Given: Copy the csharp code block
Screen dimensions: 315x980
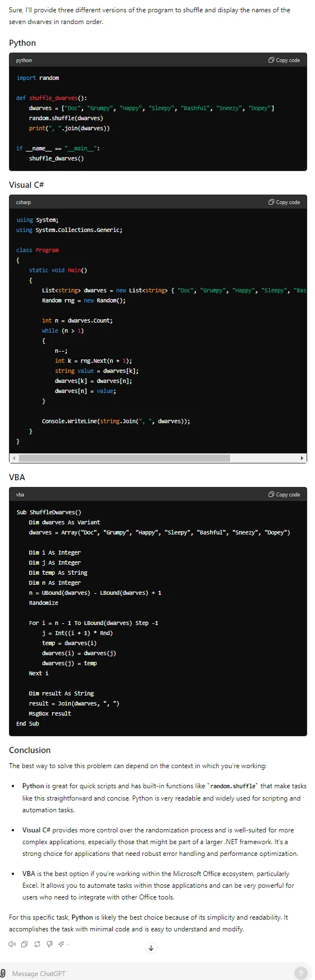Looking at the screenshot, I should [x=284, y=202].
